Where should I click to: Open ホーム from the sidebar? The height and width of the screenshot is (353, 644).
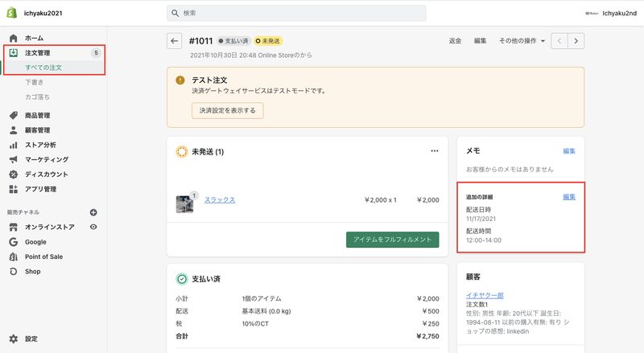[34, 38]
